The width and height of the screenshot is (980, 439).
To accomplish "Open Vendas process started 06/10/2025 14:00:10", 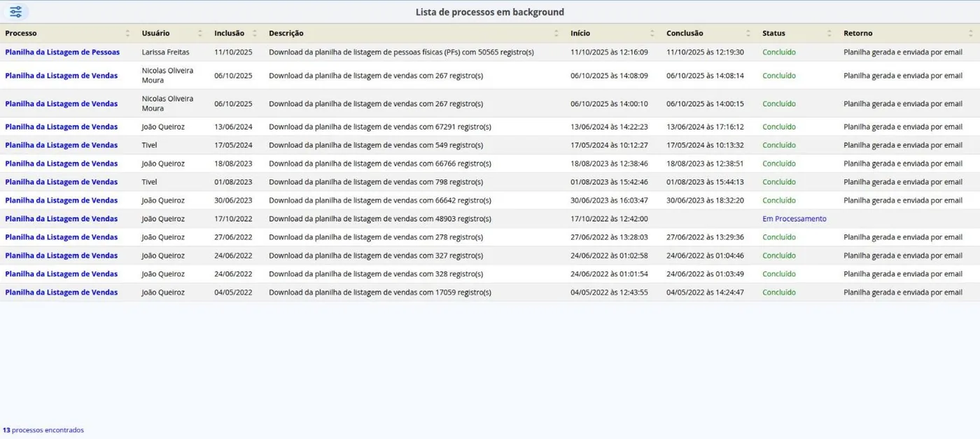I will coord(62,104).
